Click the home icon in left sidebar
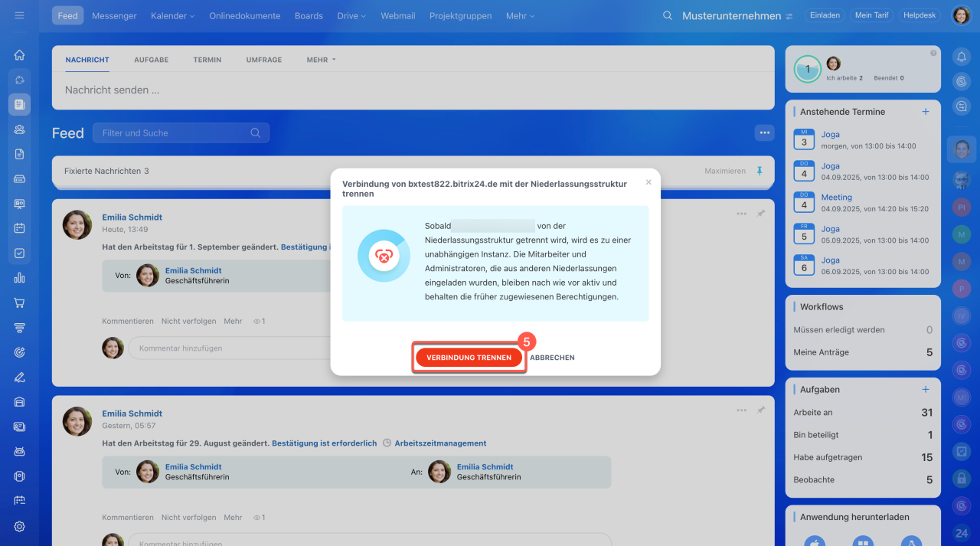Image resolution: width=980 pixels, height=546 pixels. tap(19, 55)
